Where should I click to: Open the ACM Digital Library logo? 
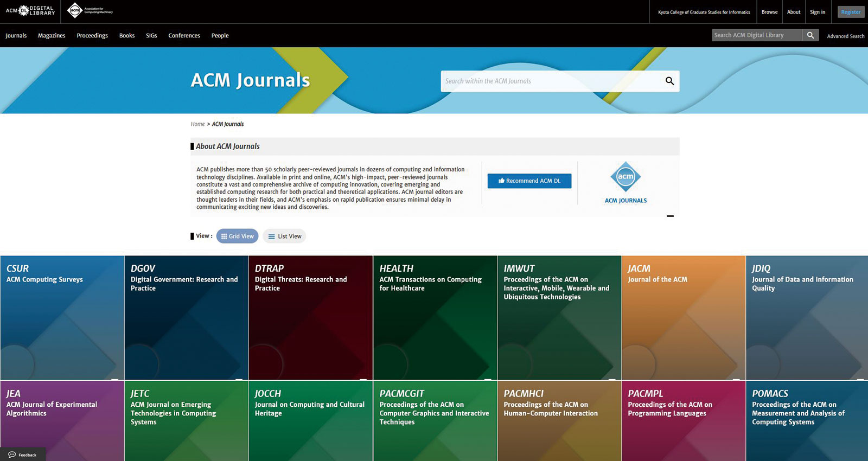tap(30, 10)
